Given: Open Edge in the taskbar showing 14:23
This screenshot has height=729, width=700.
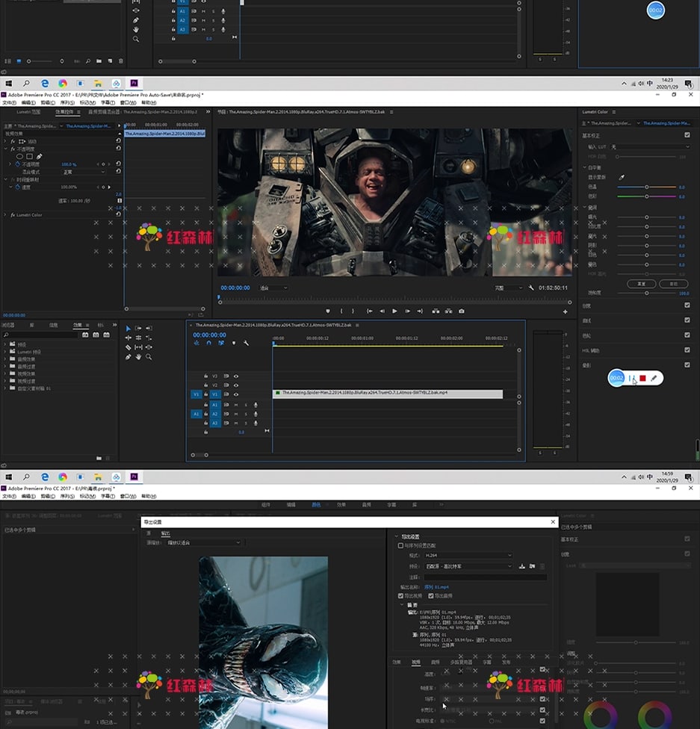Looking at the screenshot, I should pyautogui.click(x=45, y=83).
